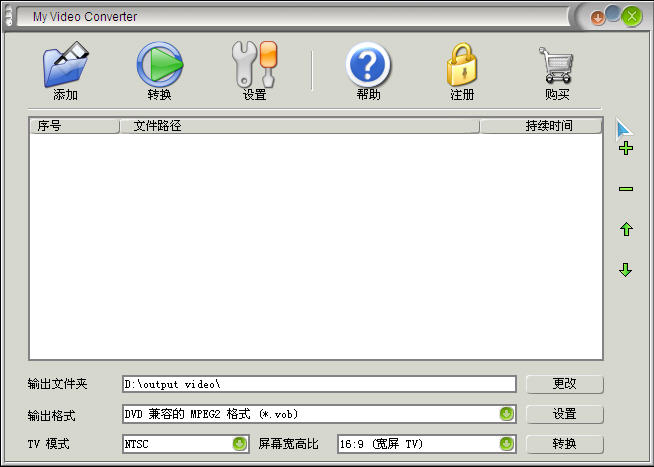Click the blue arrow select icon
654x467 pixels.
click(x=624, y=128)
